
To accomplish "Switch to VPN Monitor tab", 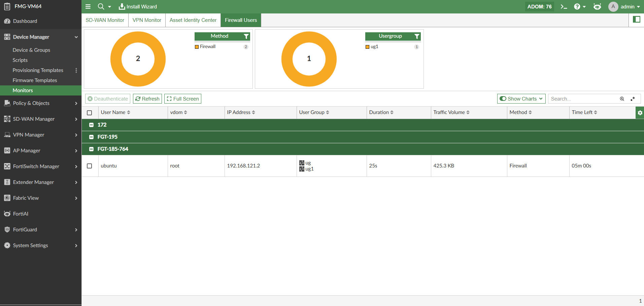I will pos(147,20).
